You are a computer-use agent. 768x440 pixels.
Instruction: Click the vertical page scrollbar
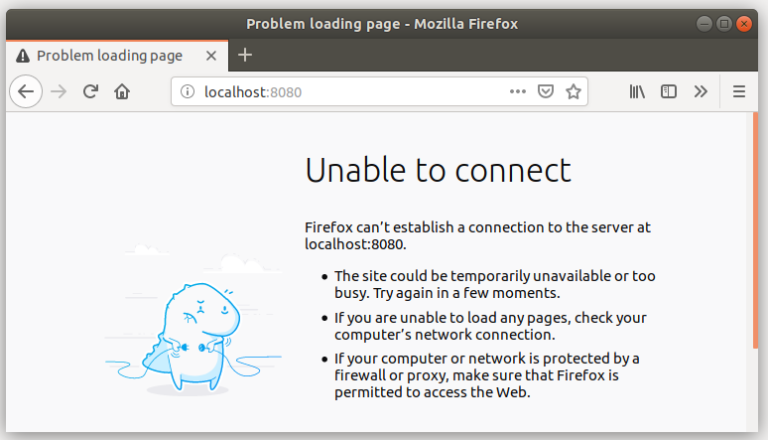pyautogui.click(x=755, y=230)
